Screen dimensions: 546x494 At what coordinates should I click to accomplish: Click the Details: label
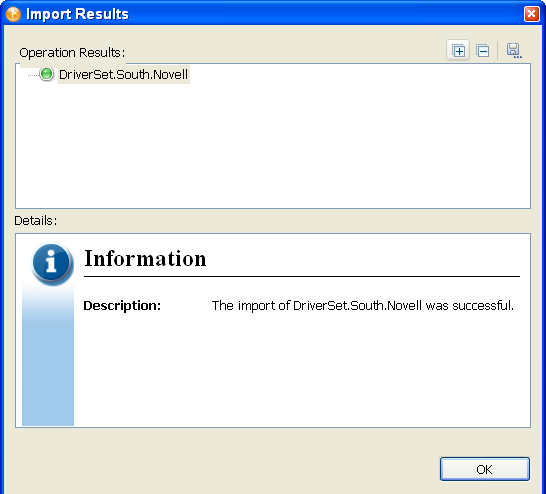36,221
